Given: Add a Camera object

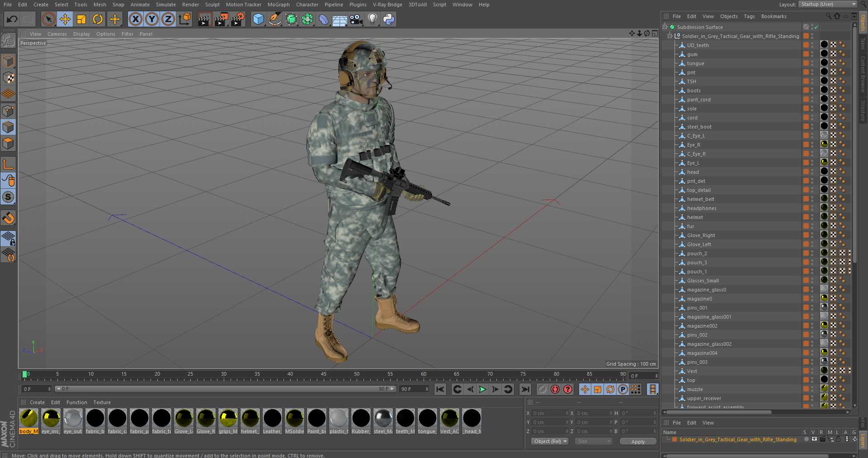Looking at the screenshot, I should pos(356,19).
